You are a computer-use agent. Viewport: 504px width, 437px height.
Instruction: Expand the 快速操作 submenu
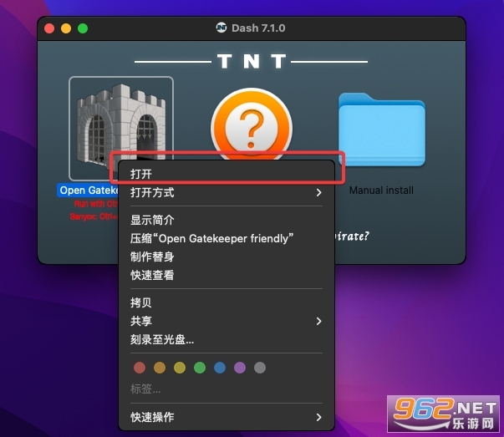click(x=227, y=417)
